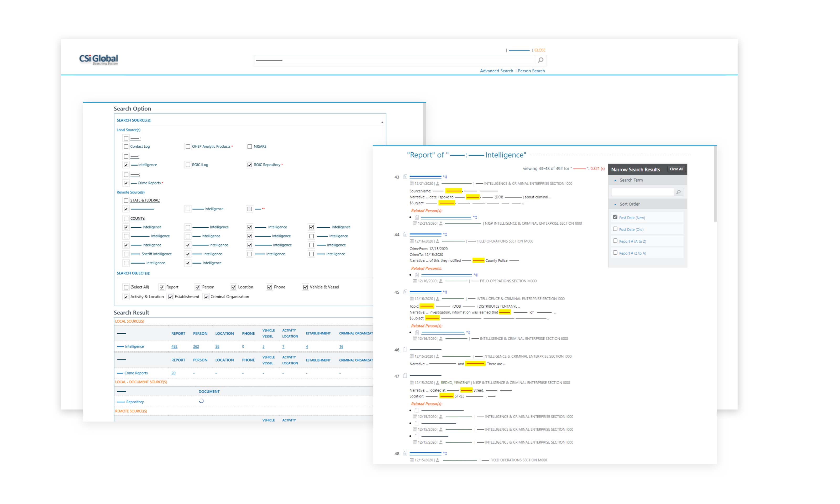The width and height of the screenshot is (840, 504).
Task: Check the STATE & FEDERAL group checkbox
Action: click(x=126, y=200)
